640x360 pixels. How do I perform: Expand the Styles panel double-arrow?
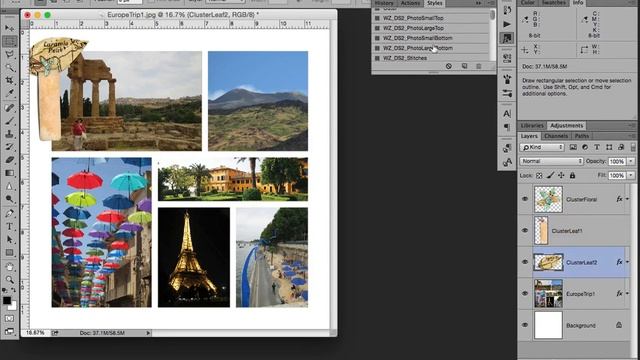tap(478, 3)
